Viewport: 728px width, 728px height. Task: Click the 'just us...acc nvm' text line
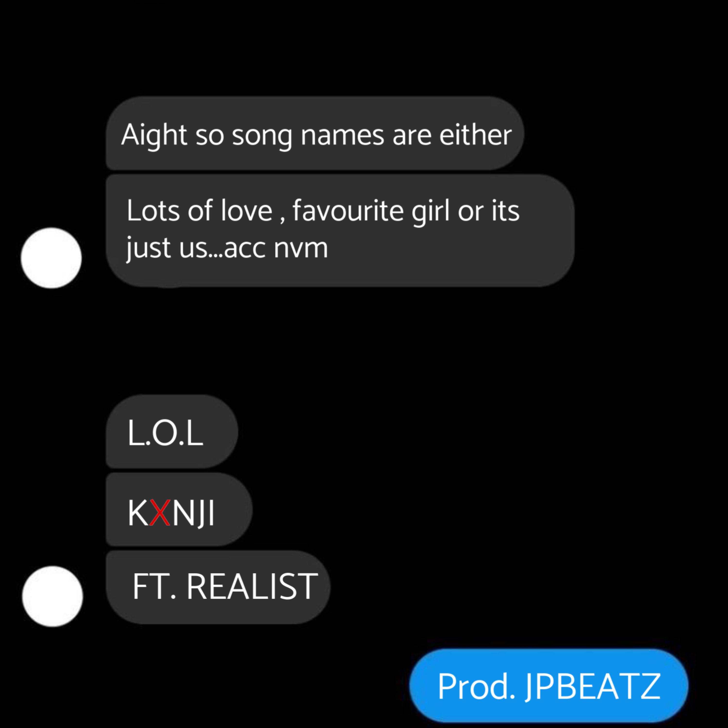[x=227, y=248]
